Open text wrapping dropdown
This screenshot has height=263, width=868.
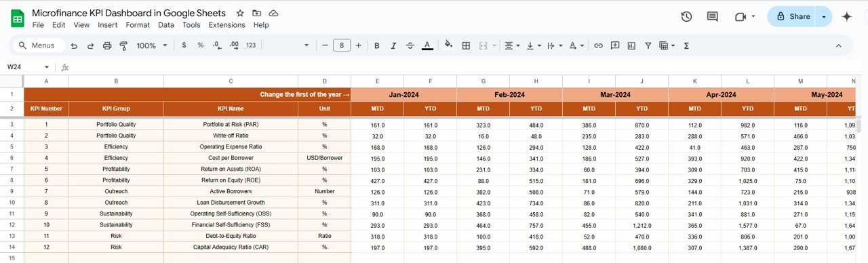554,45
